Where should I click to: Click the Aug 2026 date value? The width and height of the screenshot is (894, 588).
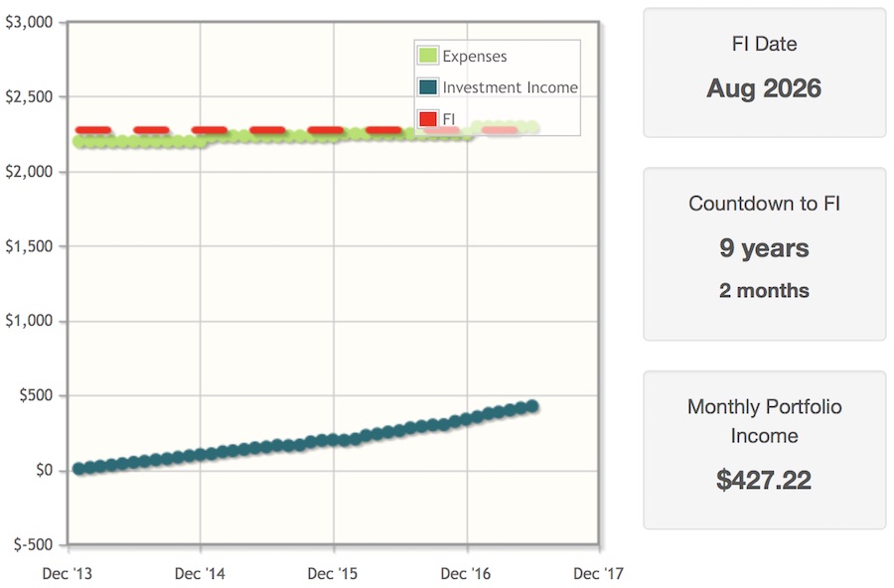coord(764,88)
